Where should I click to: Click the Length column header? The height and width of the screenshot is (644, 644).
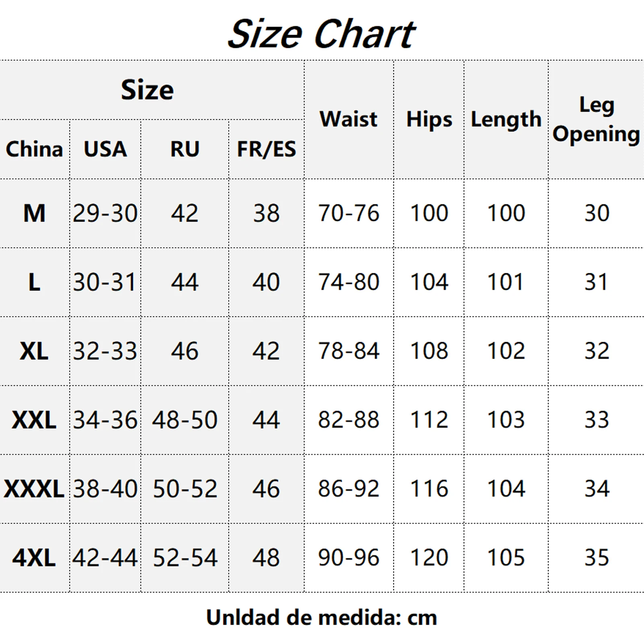click(x=506, y=120)
